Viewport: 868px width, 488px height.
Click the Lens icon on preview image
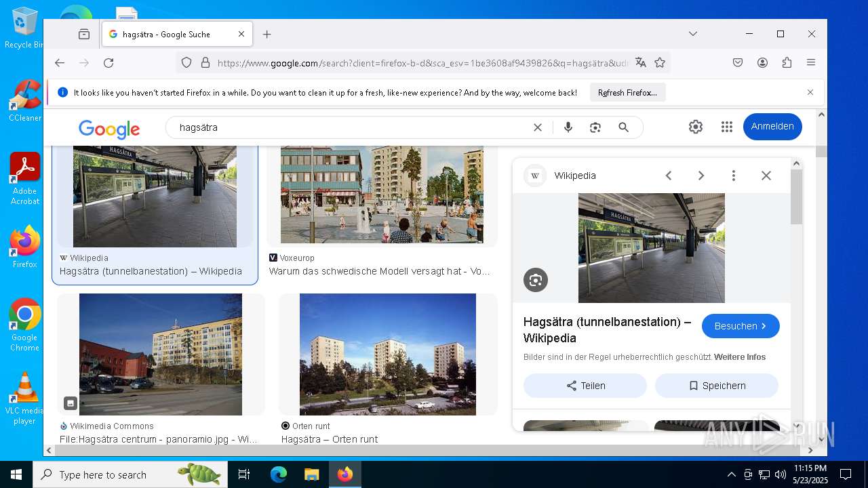(536, 280)
